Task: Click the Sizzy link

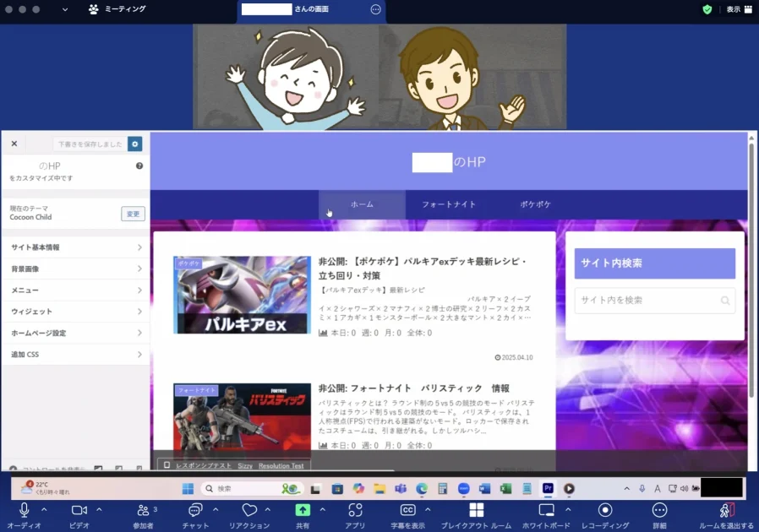Action: pyautogui.click(x=245, y=466)
